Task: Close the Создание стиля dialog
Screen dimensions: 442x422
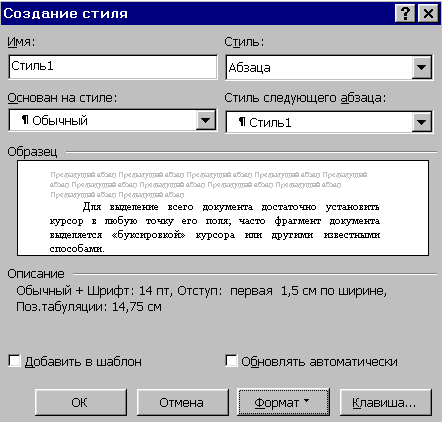Action: tap(428, 14)
